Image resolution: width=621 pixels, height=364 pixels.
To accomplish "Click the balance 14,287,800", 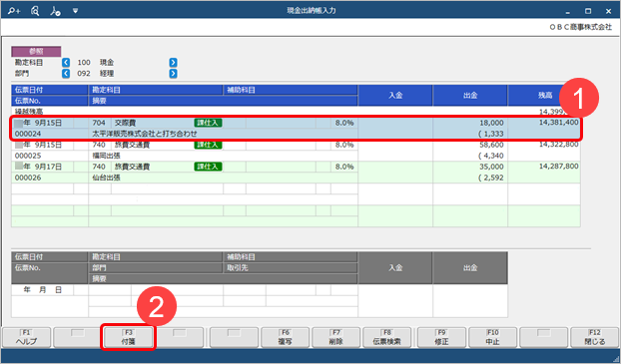I will 558,167.
